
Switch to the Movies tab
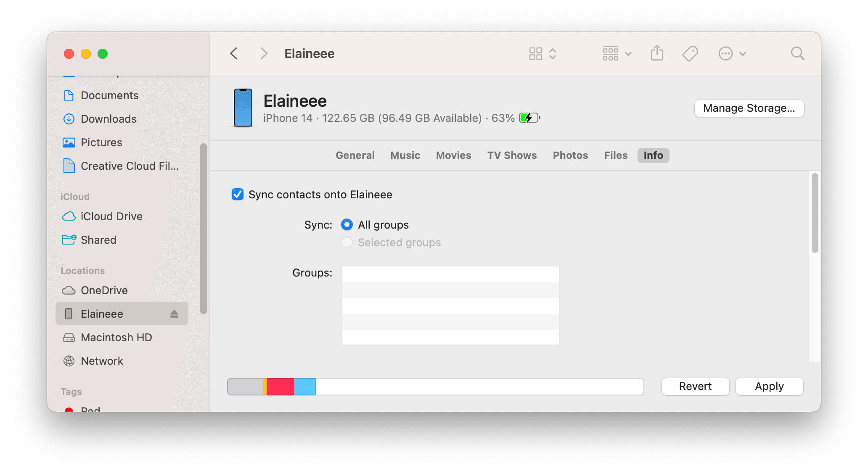click(453, 155)
